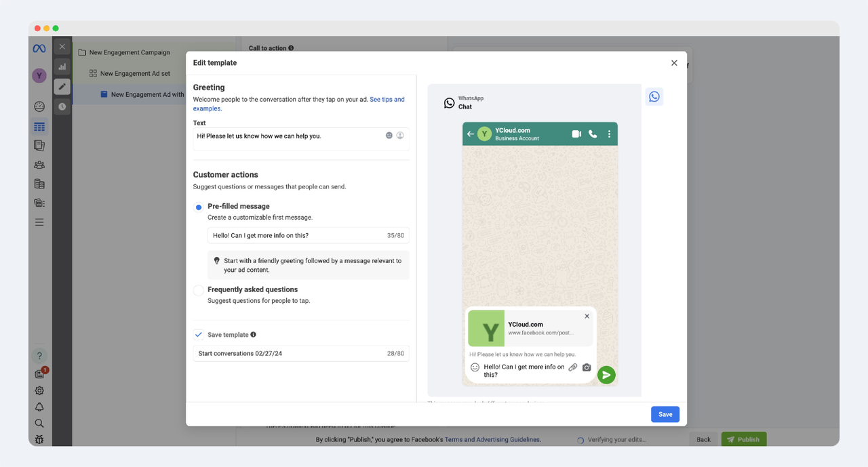Open the three-dot menu in WhatsApp header
868x467 pixels.
(x=609, y=134)
